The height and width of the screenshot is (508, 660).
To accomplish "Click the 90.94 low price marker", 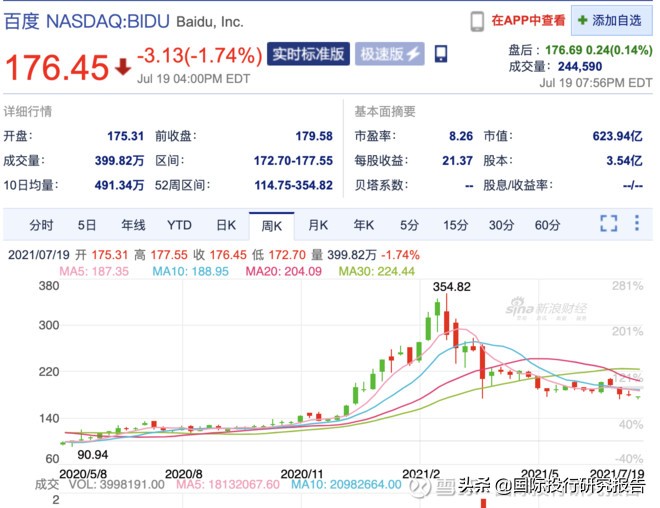I will pyautogui.click(x=93, y=455).
